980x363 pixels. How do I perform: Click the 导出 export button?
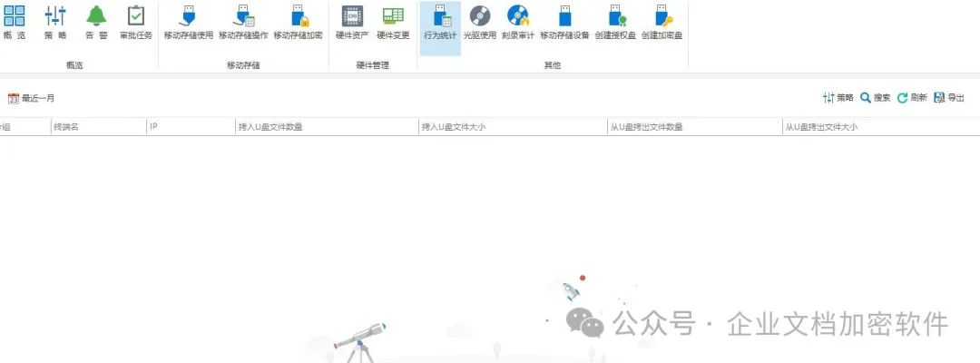coord(949,97)
